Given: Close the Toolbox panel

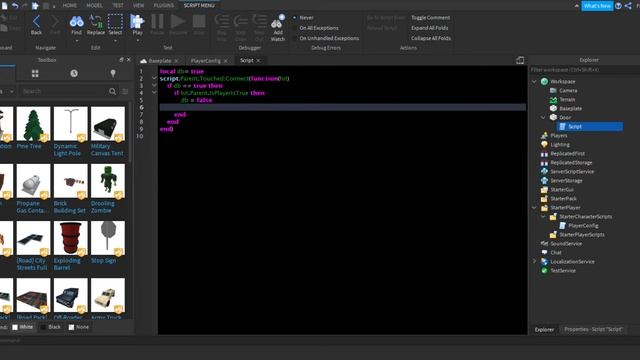Looking at the screenshot, I should coord(129,60).
